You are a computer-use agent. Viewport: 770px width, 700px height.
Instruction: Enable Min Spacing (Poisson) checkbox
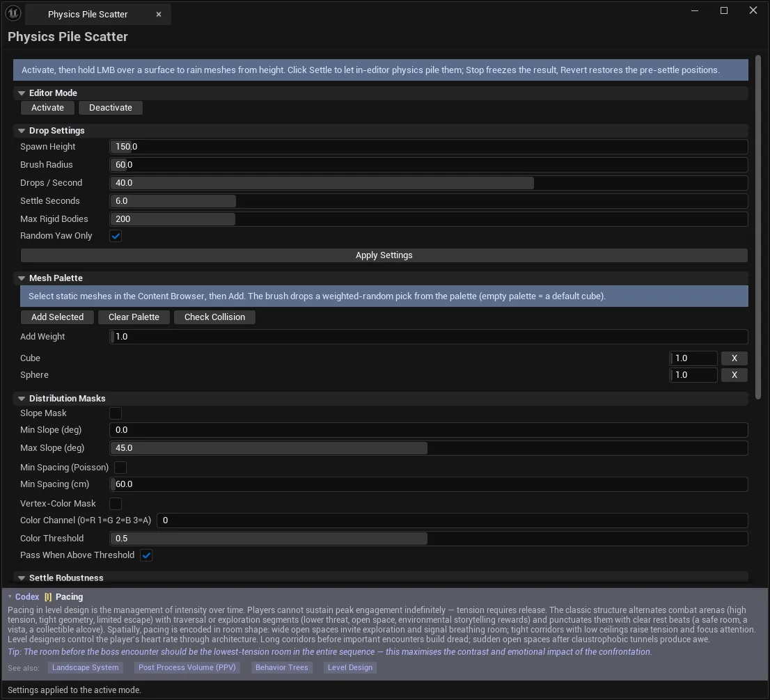[120, 468]
